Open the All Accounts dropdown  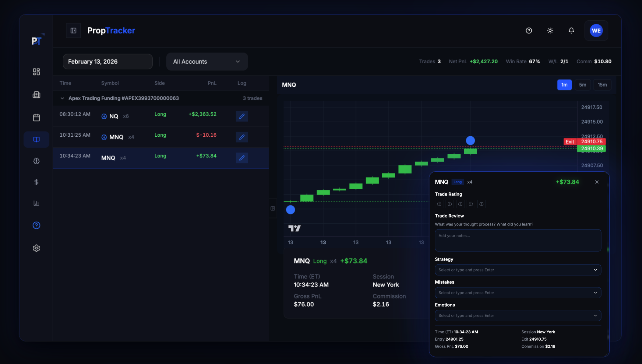[x=207, y=61]
